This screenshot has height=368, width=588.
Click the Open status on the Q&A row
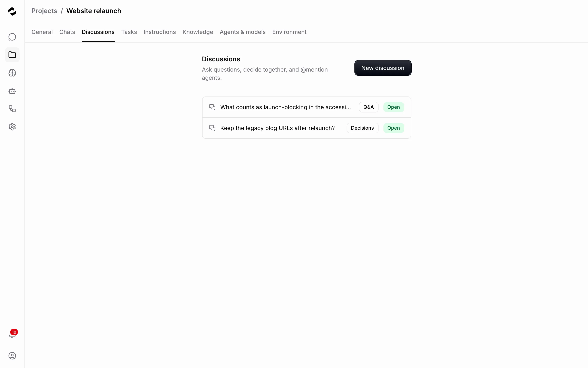[393, 107]
